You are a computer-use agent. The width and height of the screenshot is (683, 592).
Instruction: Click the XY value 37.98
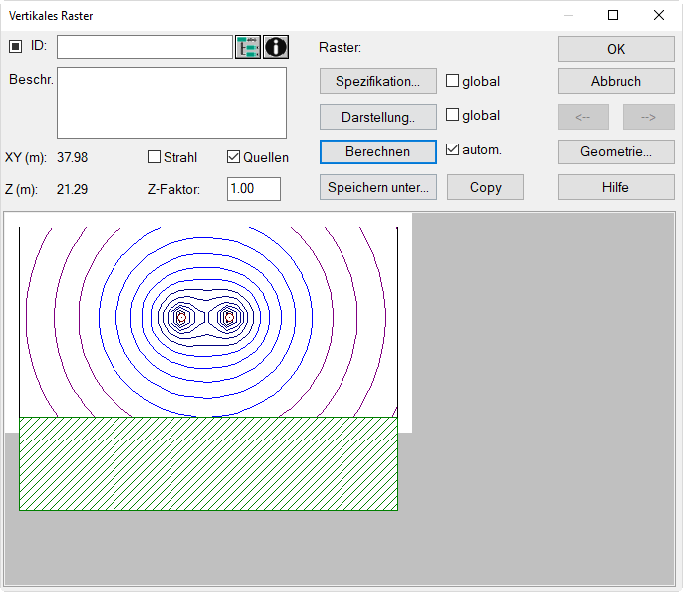pyautogui.click(x=72, y=157)
